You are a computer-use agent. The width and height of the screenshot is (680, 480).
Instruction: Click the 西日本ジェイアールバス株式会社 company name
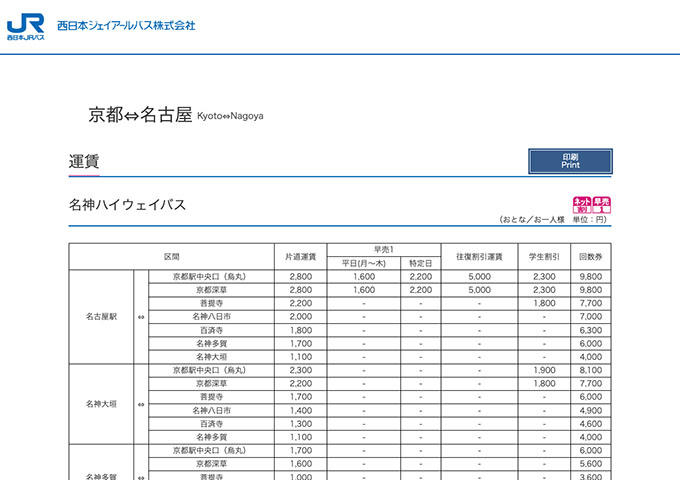126,25
